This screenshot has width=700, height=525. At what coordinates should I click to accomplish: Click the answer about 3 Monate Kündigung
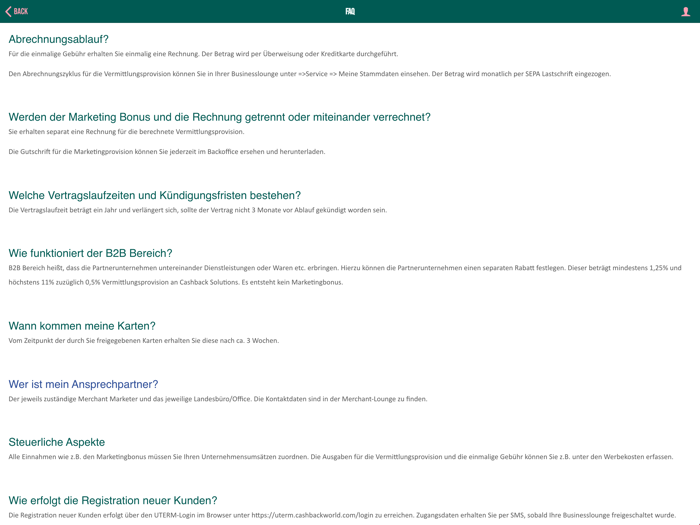point(197,210)
